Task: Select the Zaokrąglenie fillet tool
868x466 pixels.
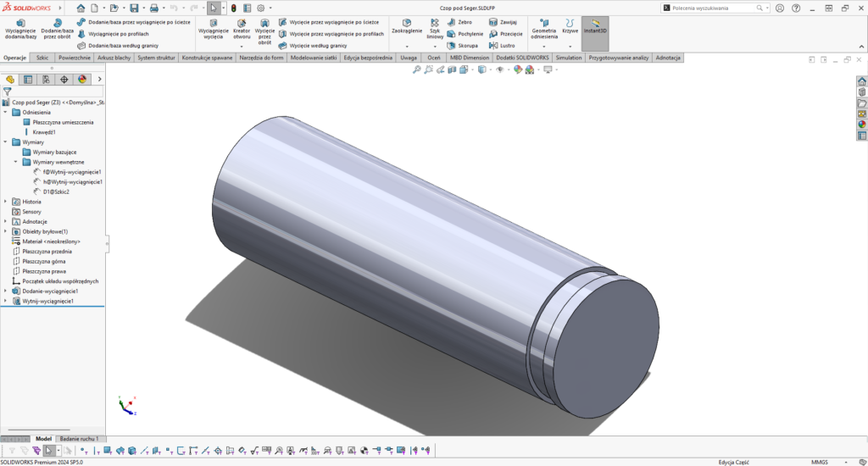Action: [407, 28]
